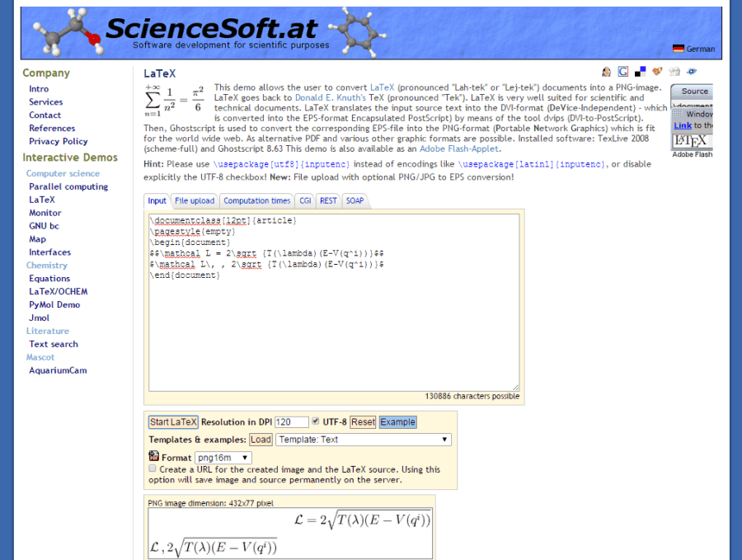This screenshot has height=560, width=742.
Task: Click the Load templates button
Action: pyautogui.click(x=261, y=440)
